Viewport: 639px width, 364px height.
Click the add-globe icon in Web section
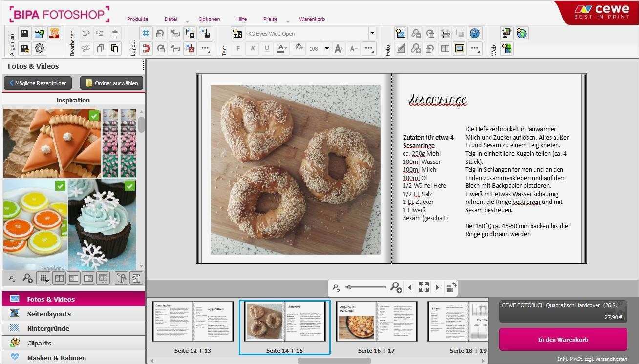522,34
